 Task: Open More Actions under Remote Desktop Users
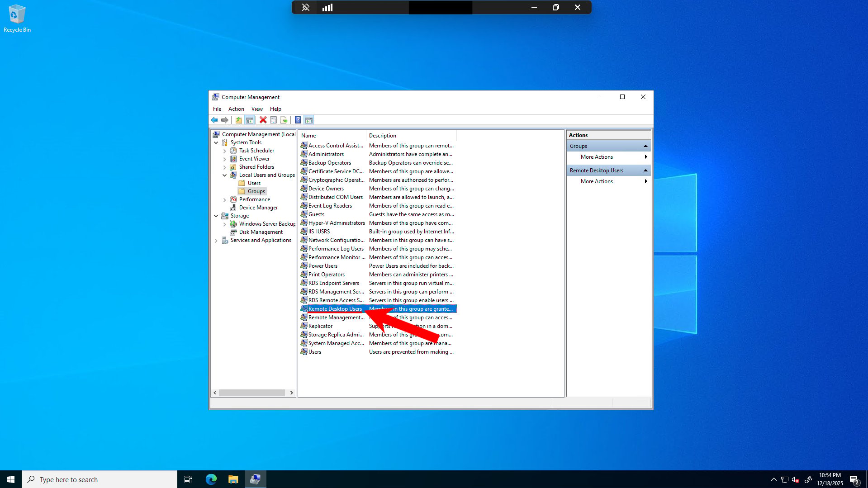point(608,181)
